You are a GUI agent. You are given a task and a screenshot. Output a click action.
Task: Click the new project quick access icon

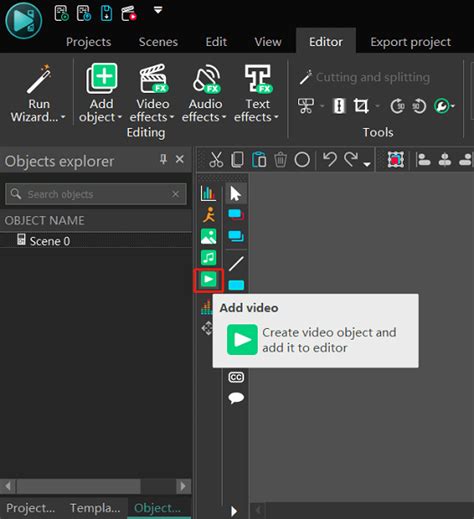[62, 13]
